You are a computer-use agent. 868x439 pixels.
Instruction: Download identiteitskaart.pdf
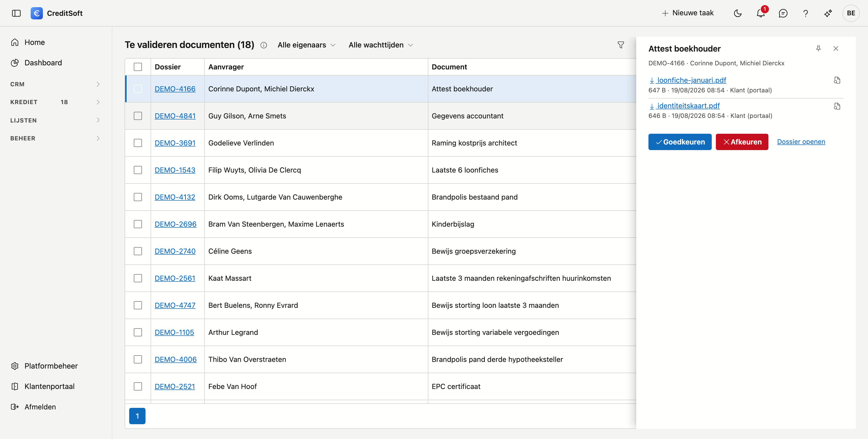click(x=684, y=106)
